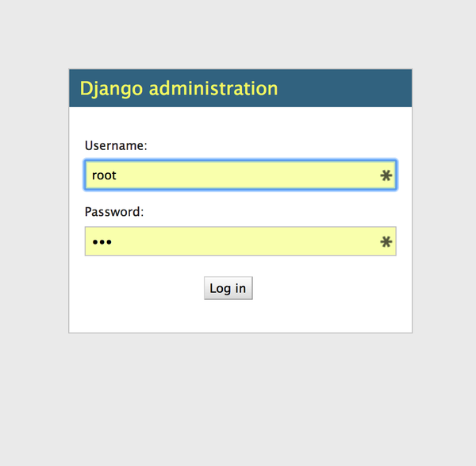Click white space left of Log in button
Viewport: 476px width, 466px height.
tap(143, 288)
